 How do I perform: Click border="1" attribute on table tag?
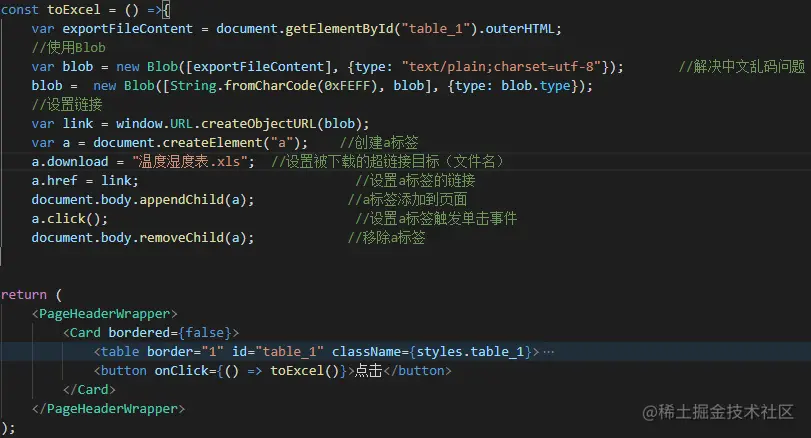point(185,352)
